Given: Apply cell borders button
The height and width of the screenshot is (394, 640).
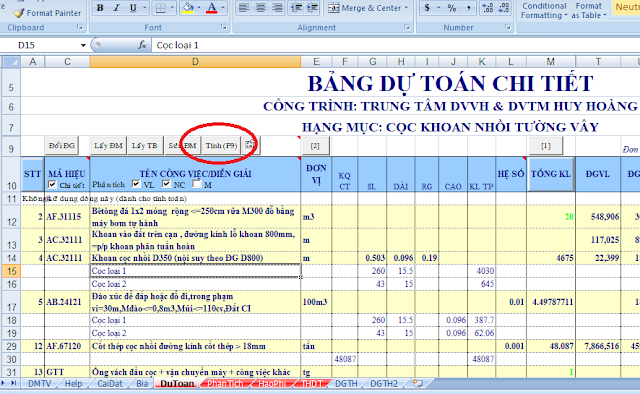Looking at the screenshot, I should 161,8.
